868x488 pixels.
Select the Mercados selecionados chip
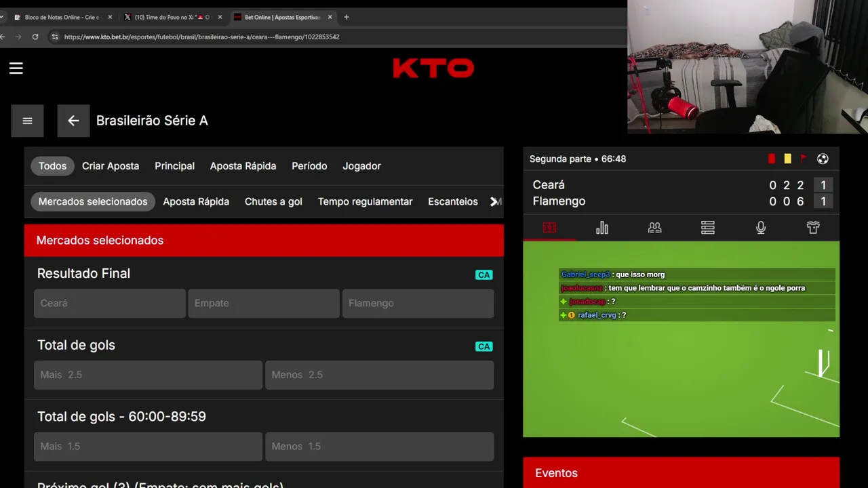click(93, 201)
